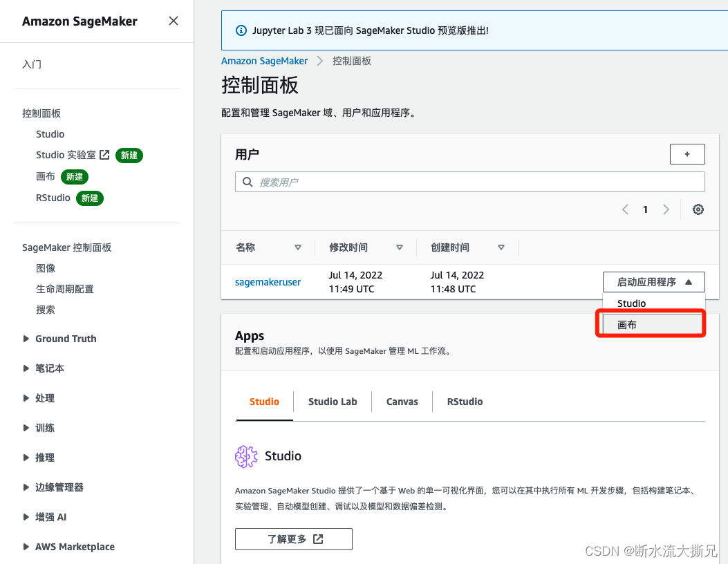Click the info icon in Jupyter Lab banner
This screenshot has height=564, width=728.
[x=241, y=30]
